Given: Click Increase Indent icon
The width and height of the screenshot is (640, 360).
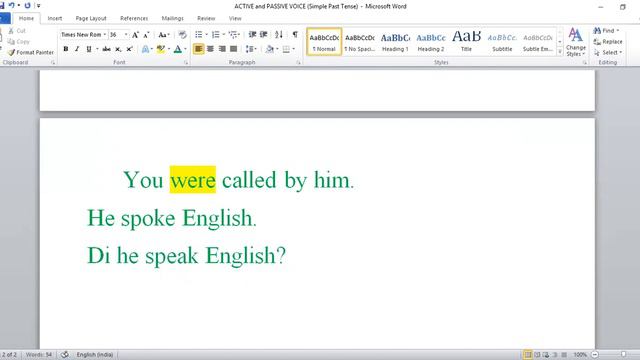Looking at the screenshot, I should click(x=264, y=34).
